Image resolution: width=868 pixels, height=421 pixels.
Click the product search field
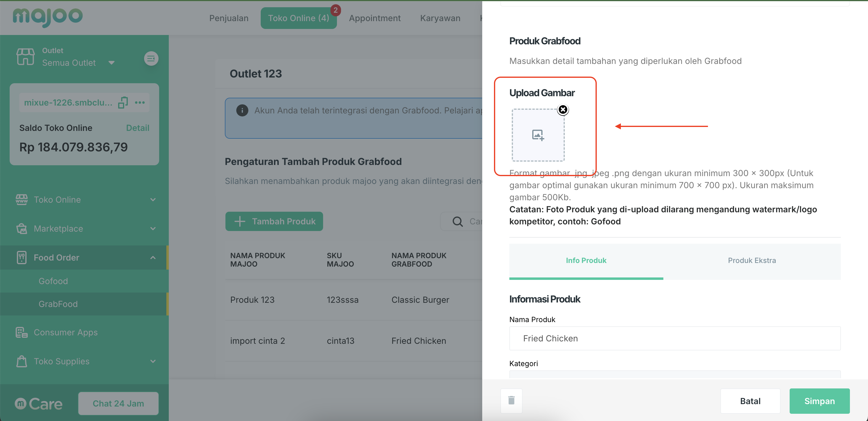coord(462,221)
